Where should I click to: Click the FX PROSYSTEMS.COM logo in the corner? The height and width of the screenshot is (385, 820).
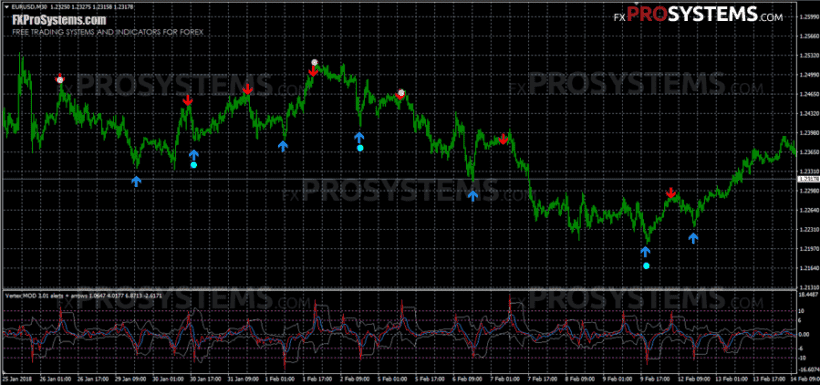click(698, 15)
